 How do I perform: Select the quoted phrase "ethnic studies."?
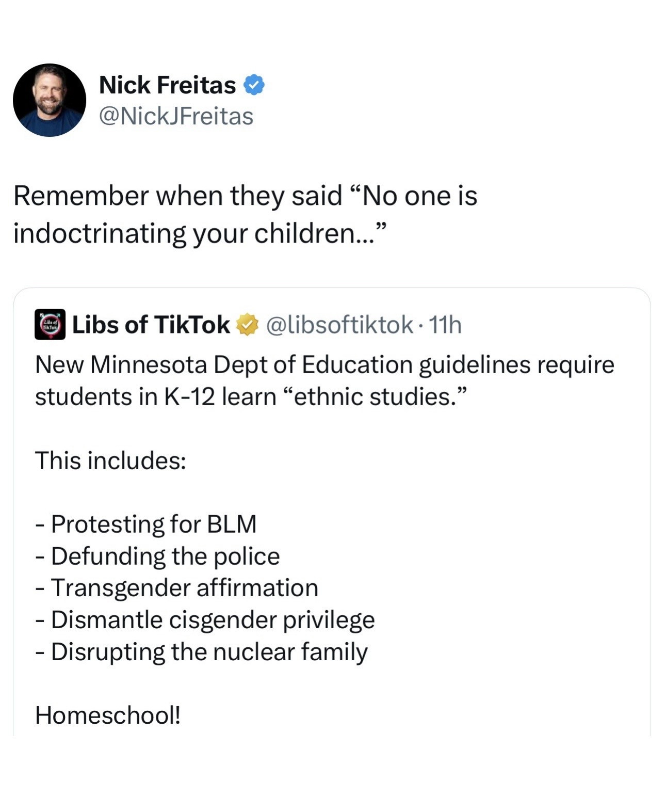(375, 397)
